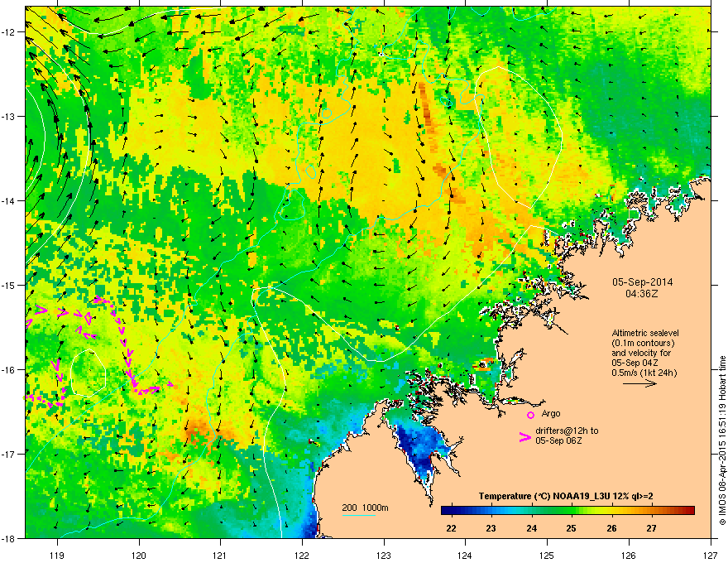Click longitude axis label '120'
This screenshot has height=563, width=728.
click(x=139, y=555)
